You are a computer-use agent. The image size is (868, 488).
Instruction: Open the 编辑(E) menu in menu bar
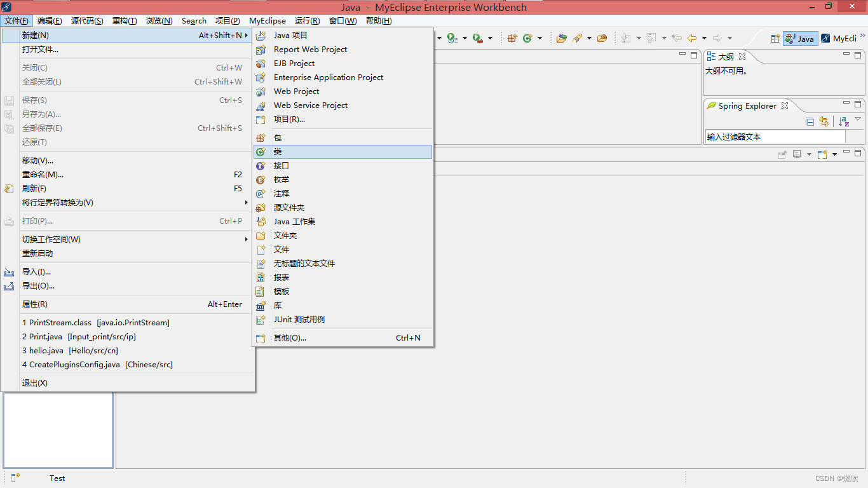click(50, 21)
